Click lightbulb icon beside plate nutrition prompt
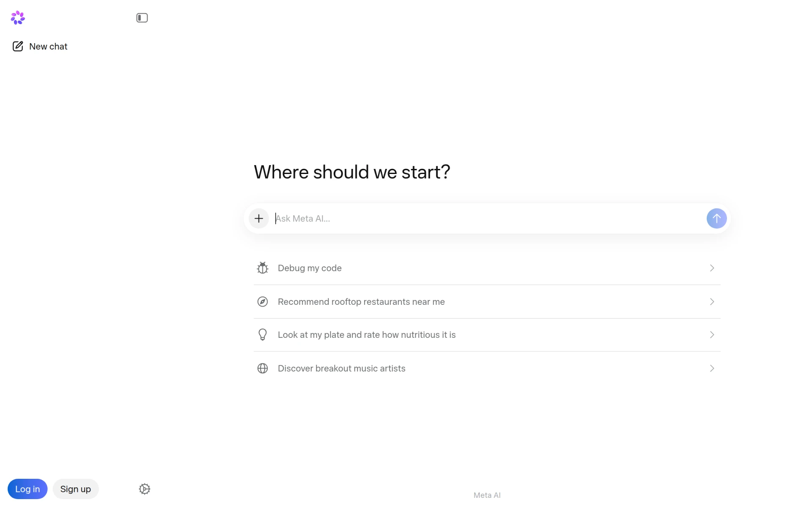Viewport: 812px width, 508px height. pyautogui.click(x=263, y=335)
